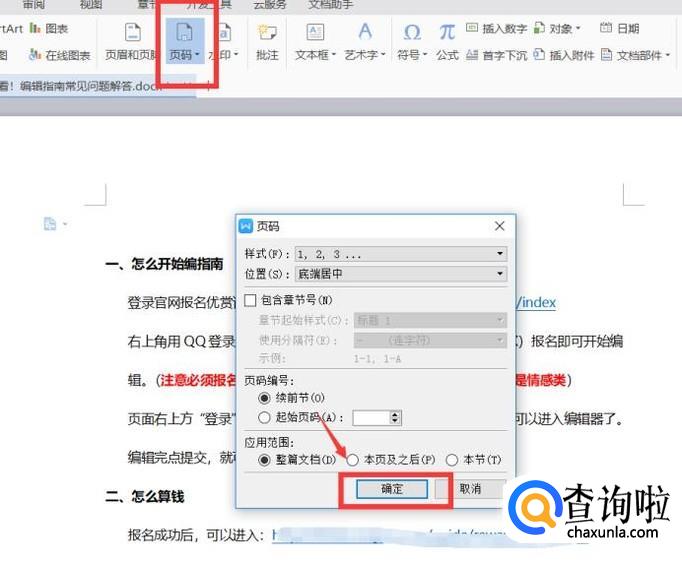The image size is (682, 563).
Task: Choose 本节 apply range
Action: pos(452,460)
